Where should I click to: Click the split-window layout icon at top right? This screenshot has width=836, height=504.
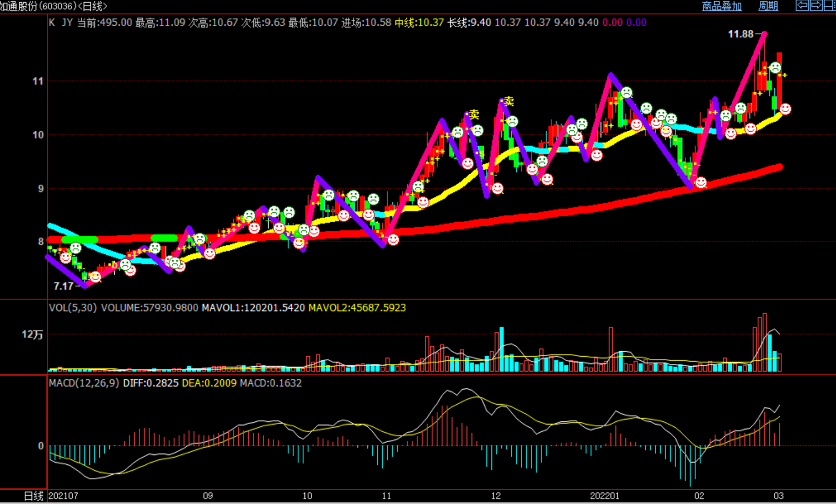(x=829, y=6)
